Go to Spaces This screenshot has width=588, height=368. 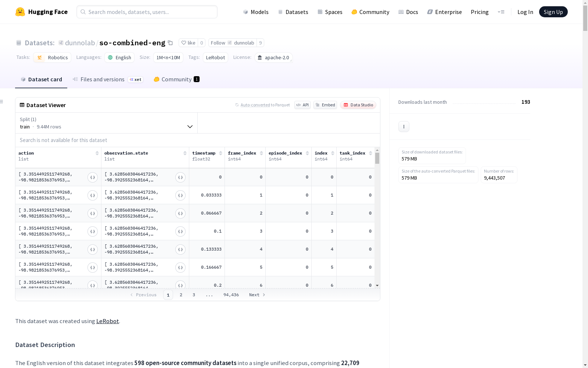[x=330, y=12]
